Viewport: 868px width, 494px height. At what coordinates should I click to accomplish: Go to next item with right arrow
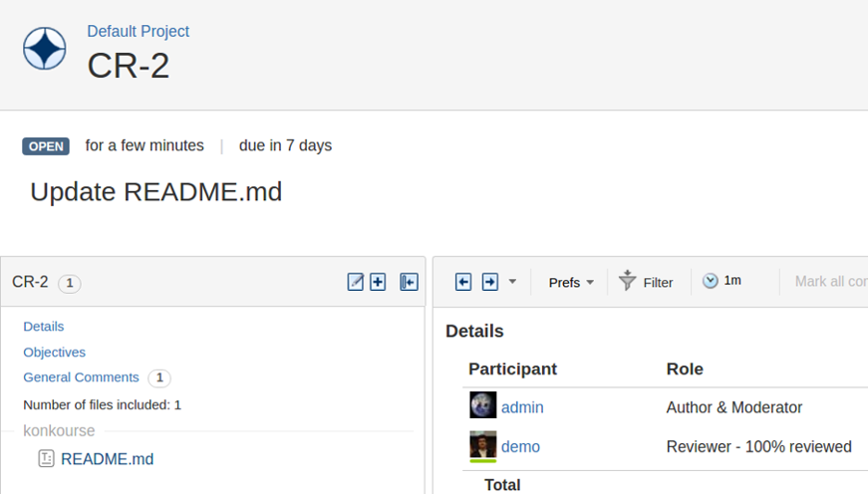(x=489, y=282)
